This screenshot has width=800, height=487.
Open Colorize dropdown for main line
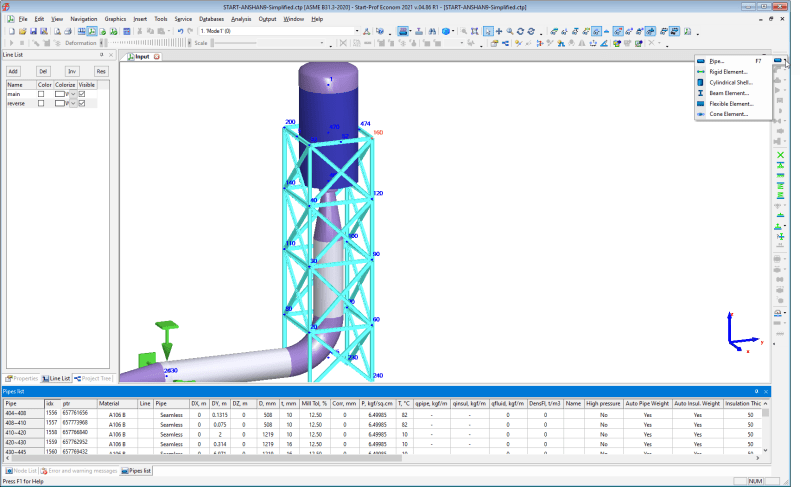73,94
